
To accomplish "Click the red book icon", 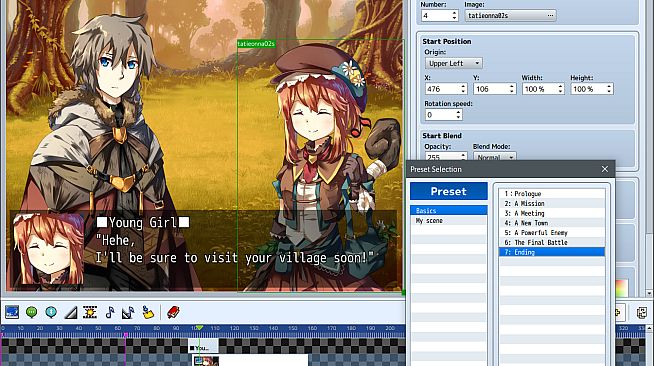I will tap(173, 312).
